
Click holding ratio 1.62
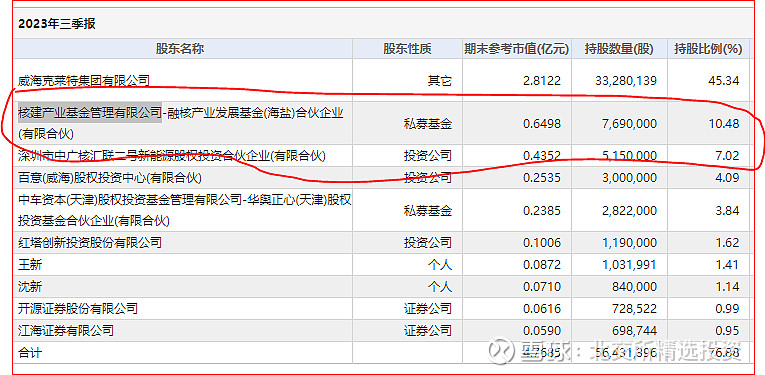(x=728, y=242)
